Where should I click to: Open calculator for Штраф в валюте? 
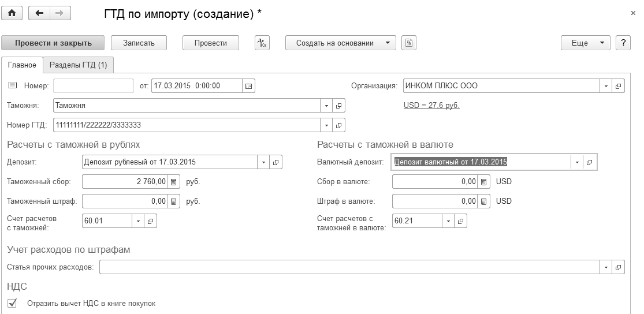click(x=484, y=201)
